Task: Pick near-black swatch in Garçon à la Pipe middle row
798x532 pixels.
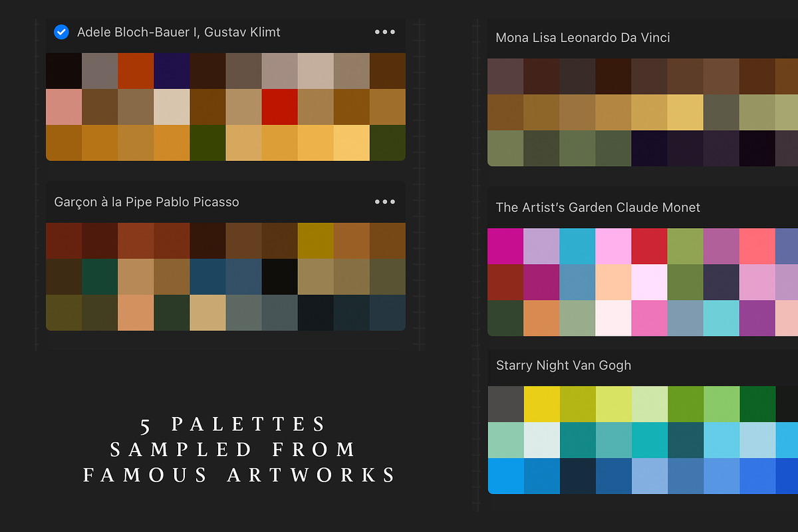Action: coord(279,277)
